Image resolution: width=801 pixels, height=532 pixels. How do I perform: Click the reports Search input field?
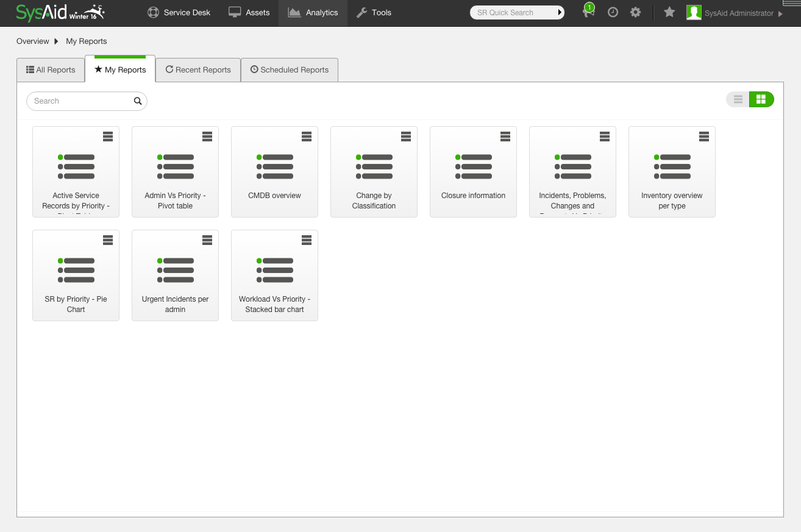80,101
